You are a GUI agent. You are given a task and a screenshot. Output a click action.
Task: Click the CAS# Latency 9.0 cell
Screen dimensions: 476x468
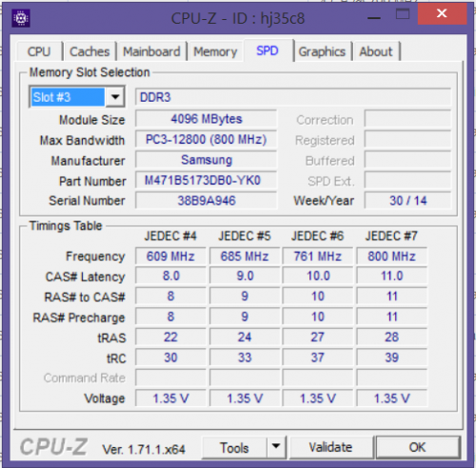(245, 276)
